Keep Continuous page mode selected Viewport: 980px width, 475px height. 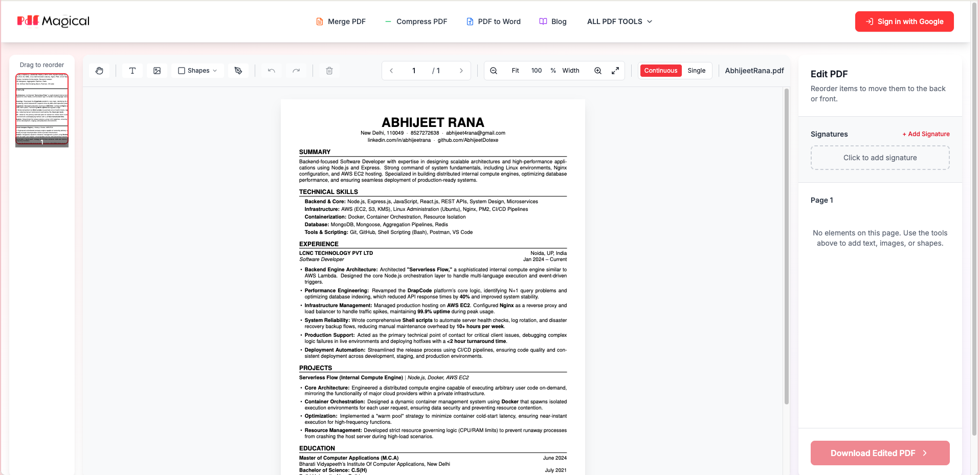660,70
